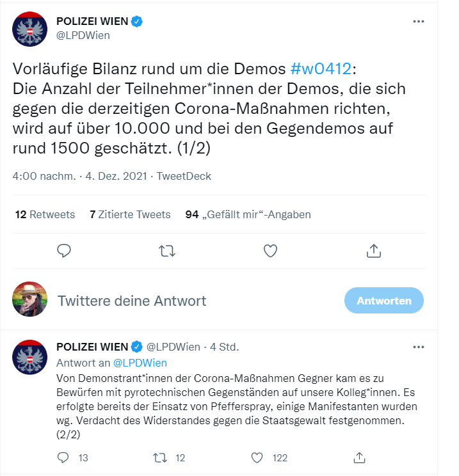View the 12 Retweets list

[x=45, y=214]
